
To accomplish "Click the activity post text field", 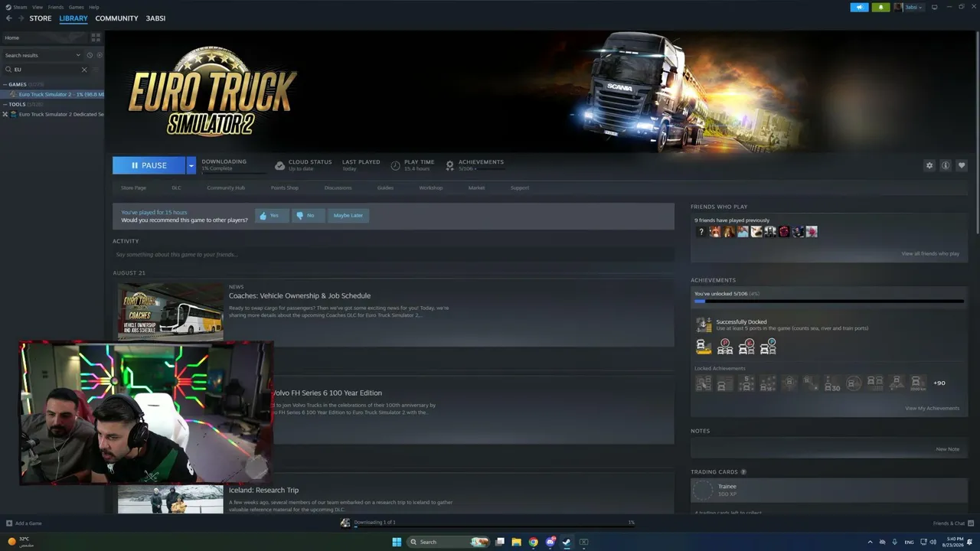I will (x=393, y=255).
